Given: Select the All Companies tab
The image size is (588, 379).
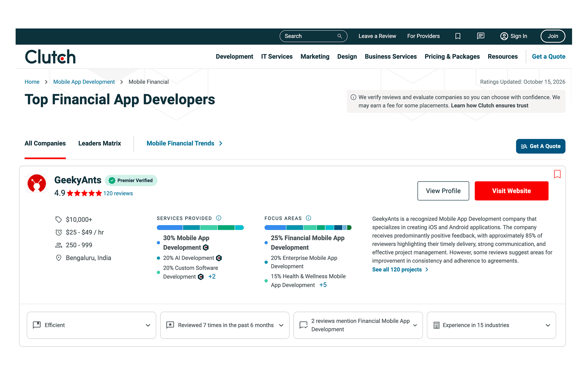Looking at the screenshot, I should point(45,143).
